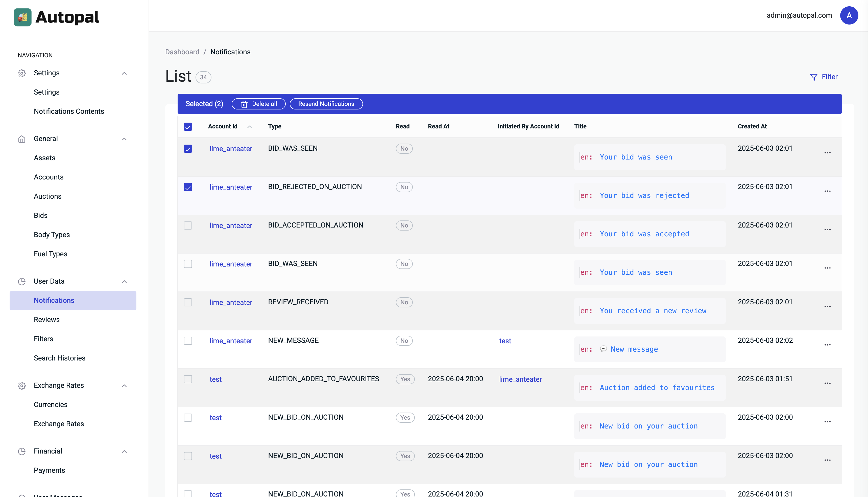Open the admin avatar 'A' menu

pos(849,15)
